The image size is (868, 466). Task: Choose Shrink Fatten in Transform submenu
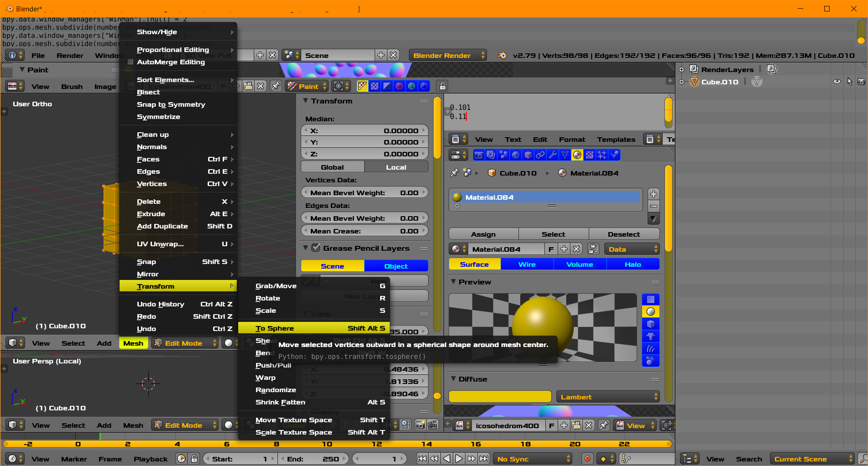click(x=314, y=402)
